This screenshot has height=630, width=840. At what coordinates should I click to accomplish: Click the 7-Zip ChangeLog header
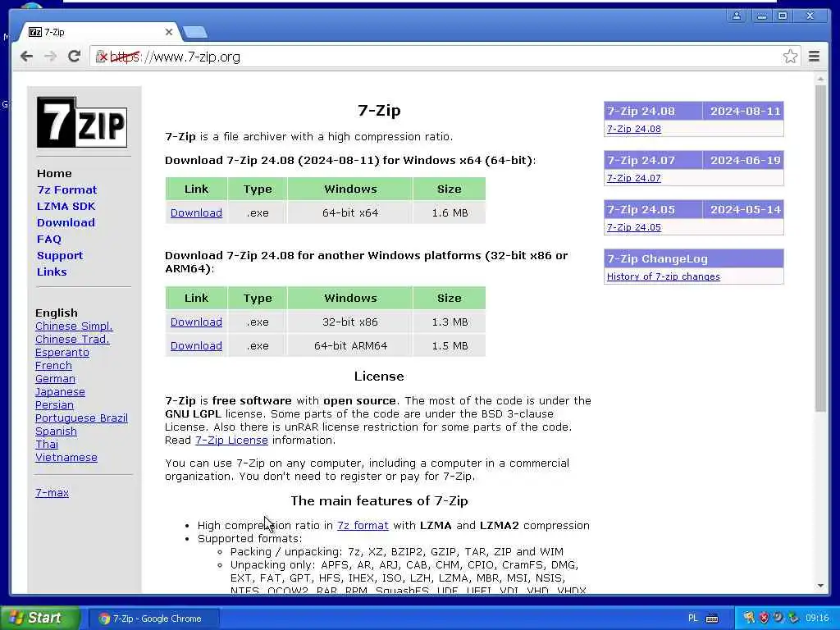pyautogui.click(x=694, y=258)
